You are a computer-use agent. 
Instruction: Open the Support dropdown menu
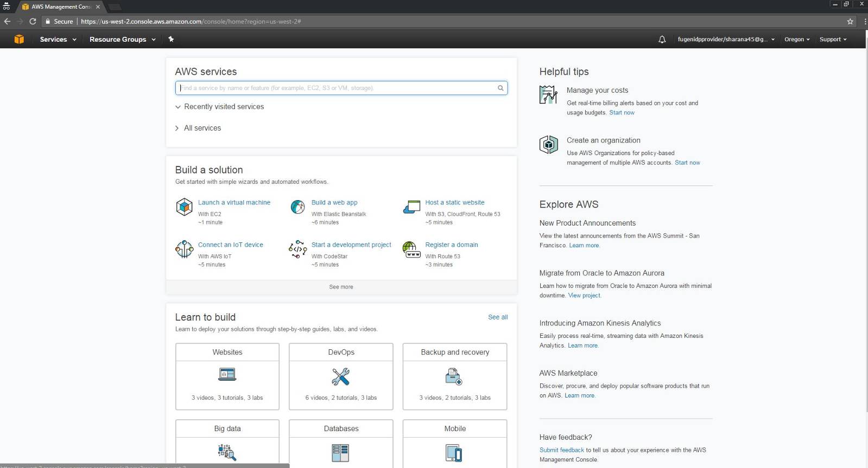pyautogui.click(x=833, y=40)
